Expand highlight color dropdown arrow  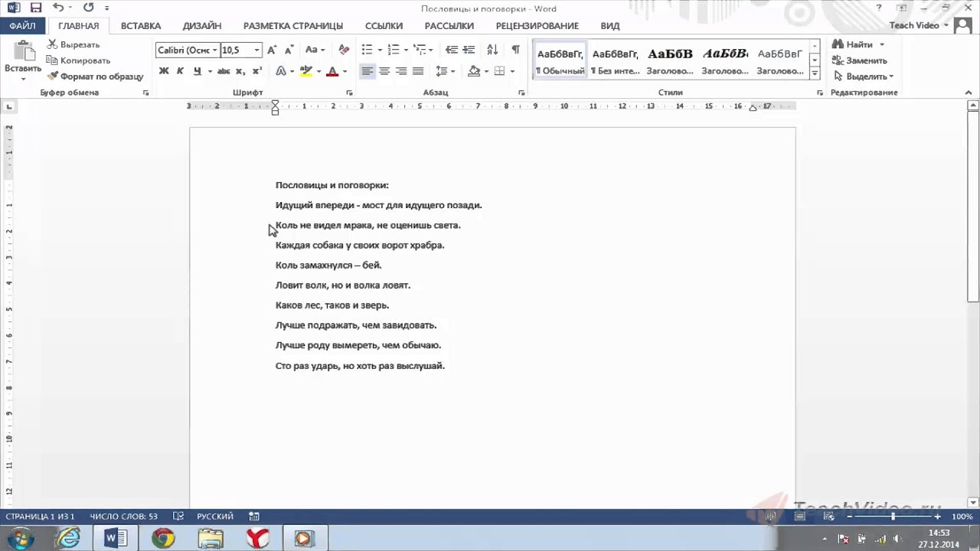coord(318,72)
